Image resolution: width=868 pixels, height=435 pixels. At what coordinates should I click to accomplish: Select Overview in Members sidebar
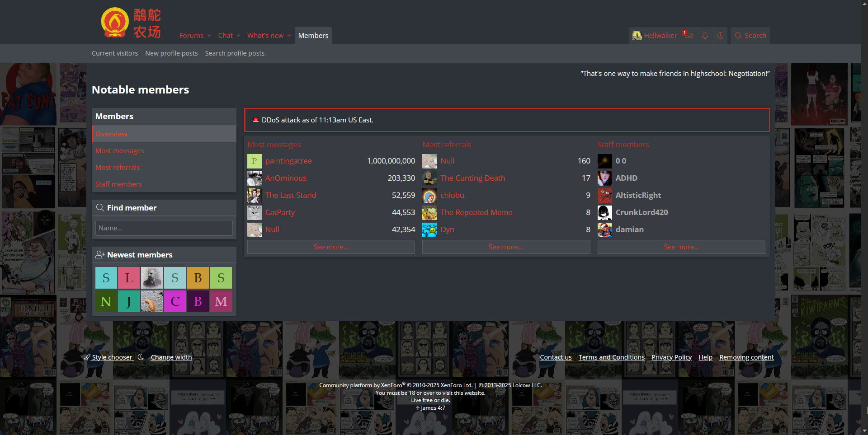click(x=164, y=134)
